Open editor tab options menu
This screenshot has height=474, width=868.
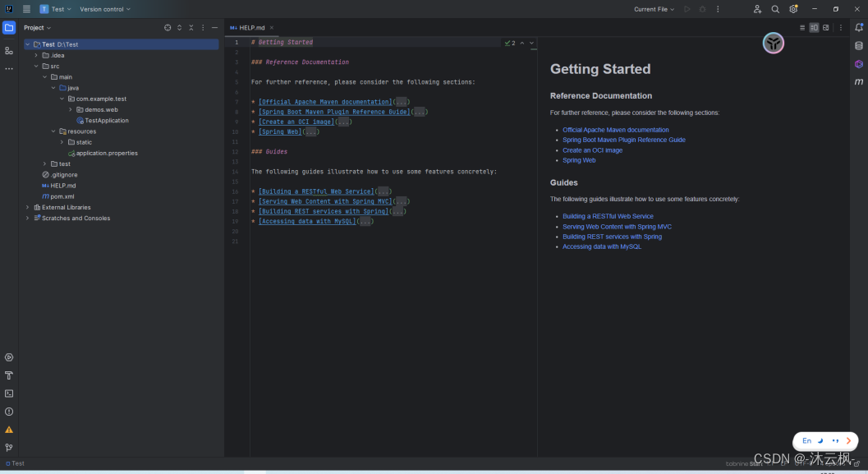840,28
